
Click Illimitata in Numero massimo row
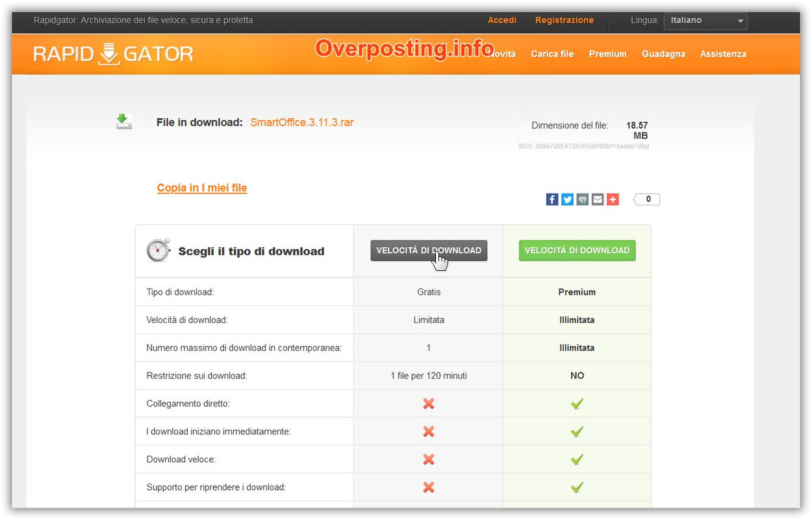[577, 348]
